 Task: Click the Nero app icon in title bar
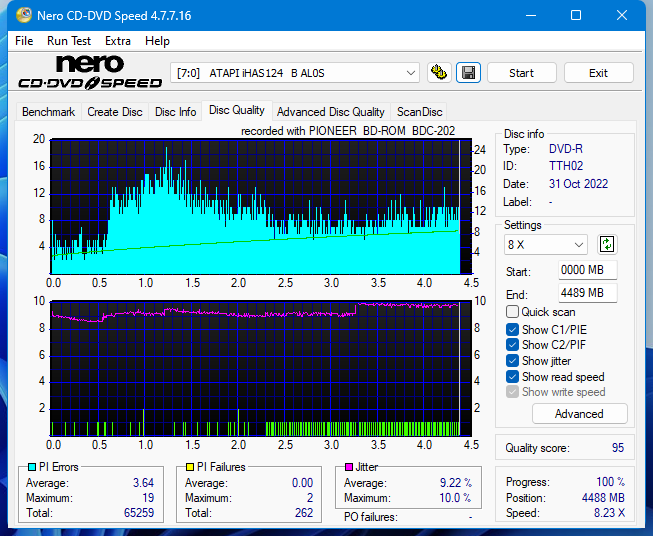[x=23, y=15]
